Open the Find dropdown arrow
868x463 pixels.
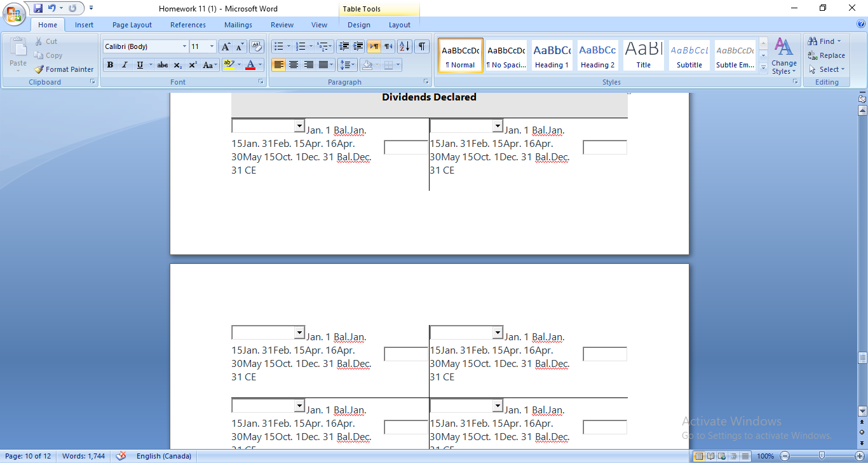coord(839,41)
